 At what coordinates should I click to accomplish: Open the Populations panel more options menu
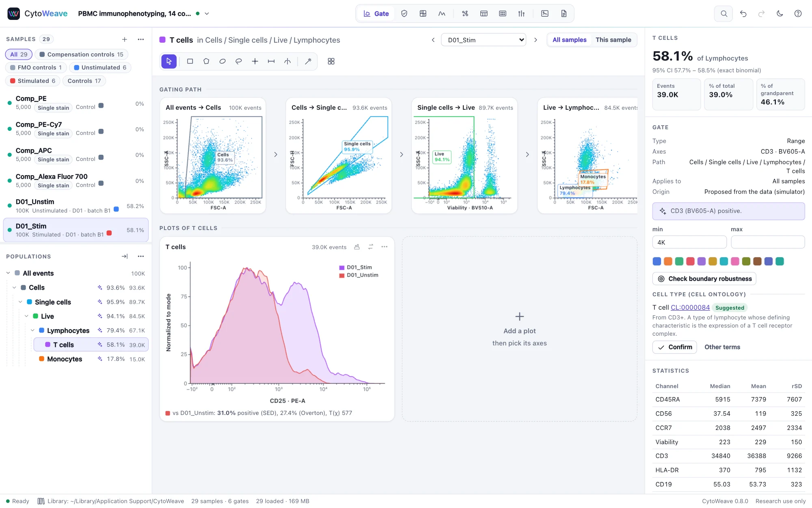click(x=141, y=256)
